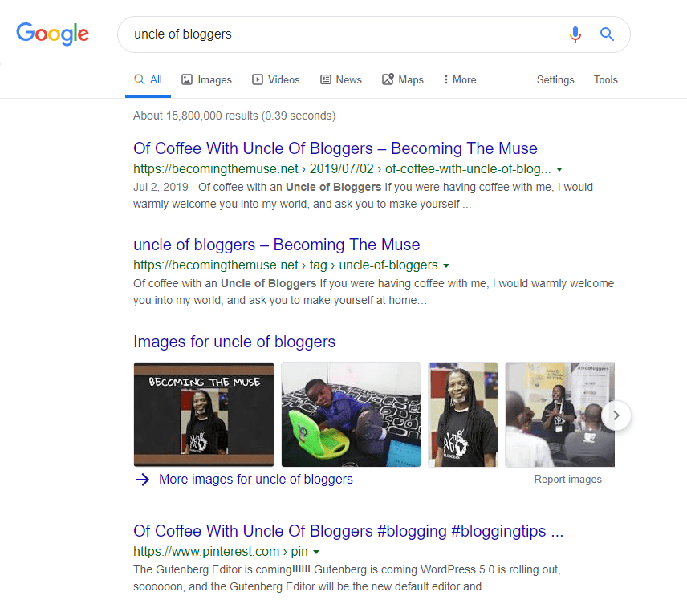Open the dropdown next to becomingthemuse.net coffee result
Screen dimensions: 687x616
click(559, 169)
